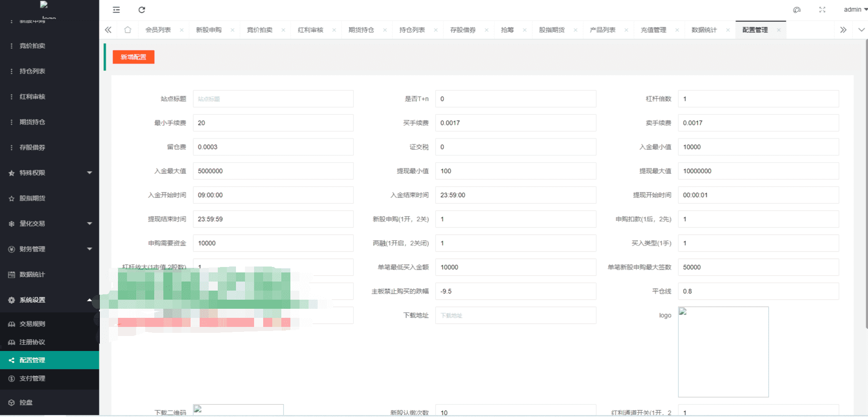The height and width of the screenshot is (420, 868).
Task: Click the page vertical scrollbar
Action: (866, 184)
